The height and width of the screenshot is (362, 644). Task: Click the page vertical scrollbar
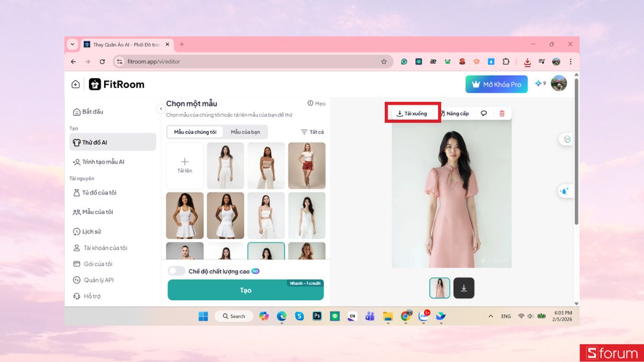[577, 152]
